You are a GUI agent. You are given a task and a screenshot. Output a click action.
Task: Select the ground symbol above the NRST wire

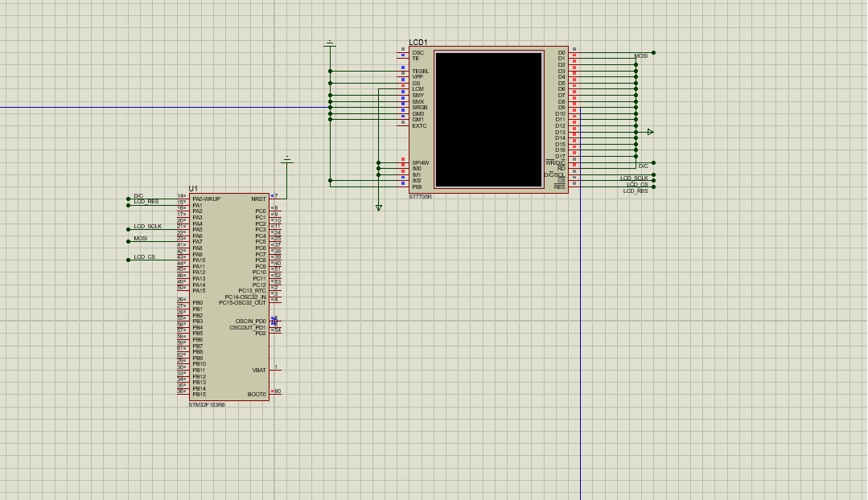point(286,160)
